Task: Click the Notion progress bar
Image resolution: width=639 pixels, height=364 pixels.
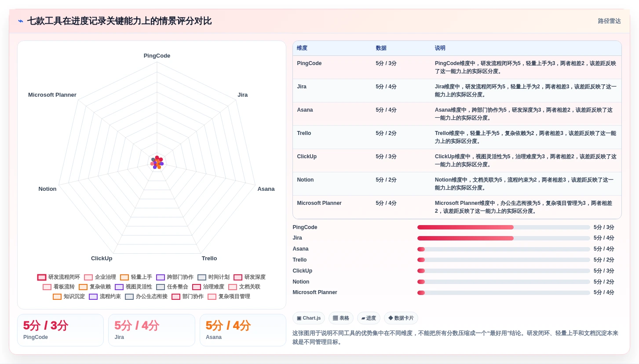Action: click(504, 282)
